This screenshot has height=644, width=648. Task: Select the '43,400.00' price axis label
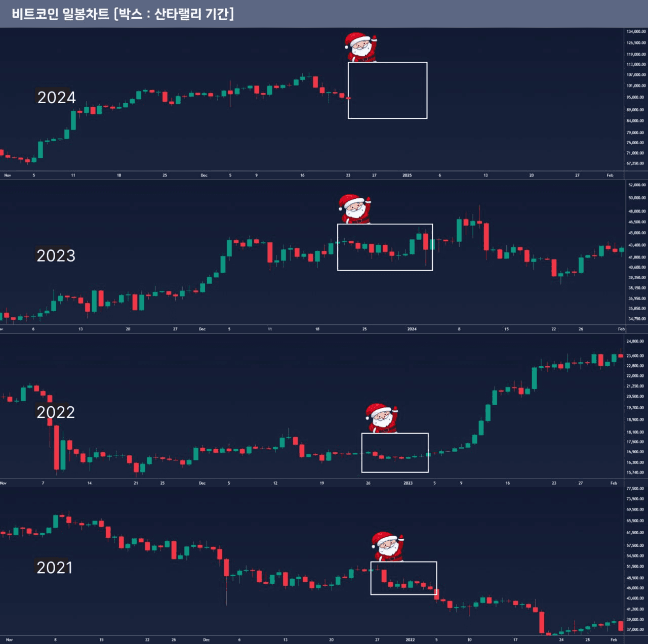tap(637, 245)
